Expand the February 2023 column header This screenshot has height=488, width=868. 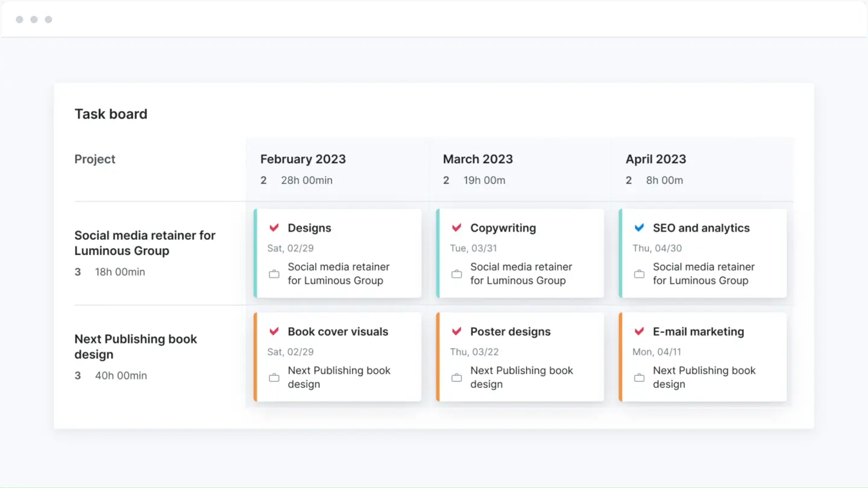click(303, 159)
